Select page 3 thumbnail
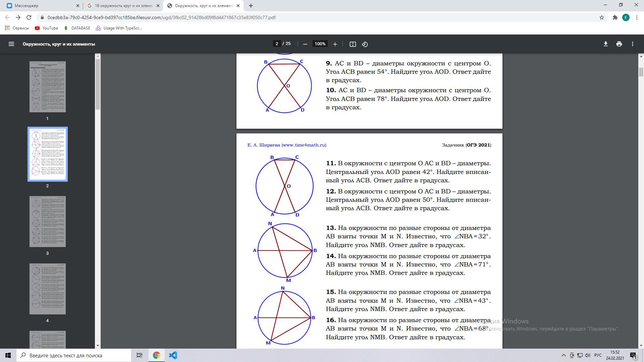644x362 pixels. pos(47,222)
